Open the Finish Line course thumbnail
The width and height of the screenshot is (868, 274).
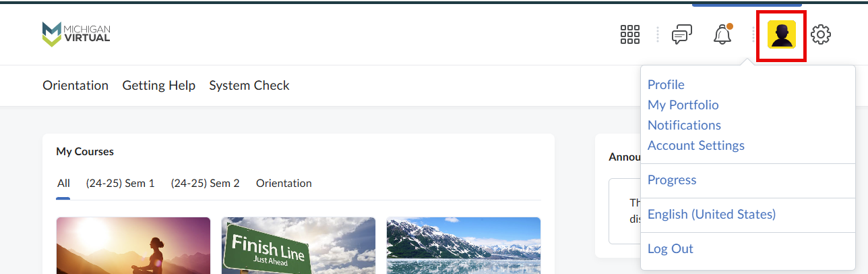(298, 245)
